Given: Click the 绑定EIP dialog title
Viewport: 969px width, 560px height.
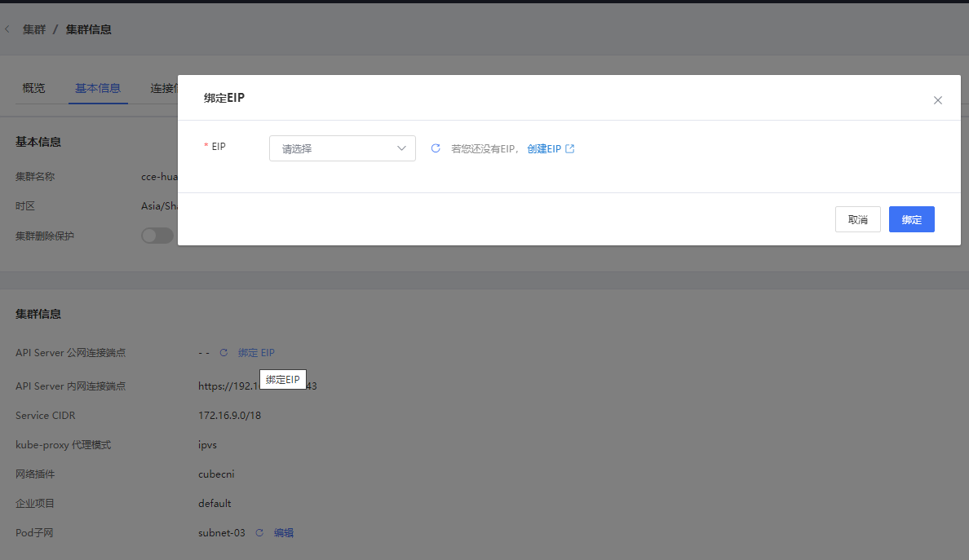Looking at the screenshot, I should [224, 98].
